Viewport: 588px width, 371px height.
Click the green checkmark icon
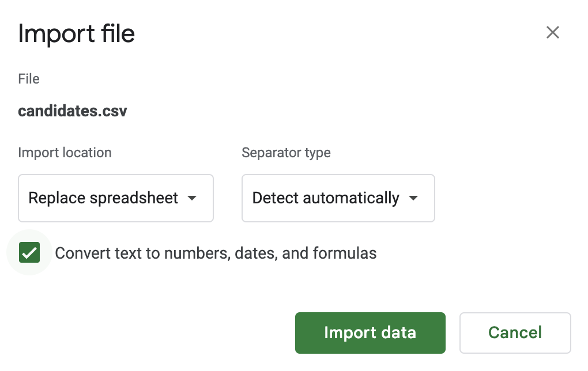coord(29,252)
